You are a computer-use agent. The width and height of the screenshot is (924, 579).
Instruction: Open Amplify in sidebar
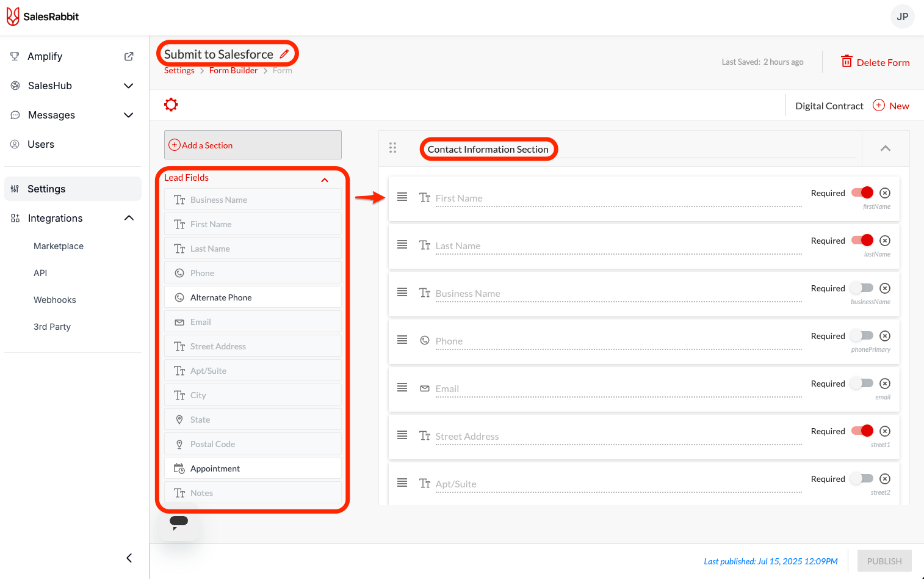pos(45,56)
